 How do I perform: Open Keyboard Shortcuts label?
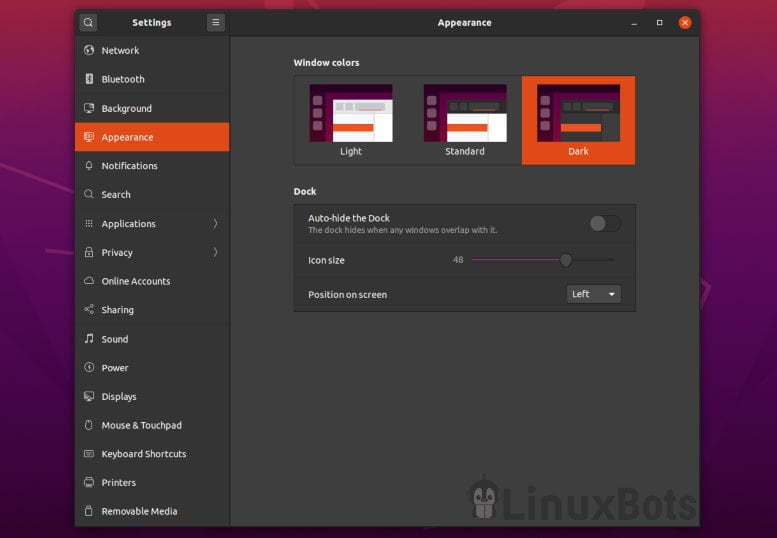144,454
